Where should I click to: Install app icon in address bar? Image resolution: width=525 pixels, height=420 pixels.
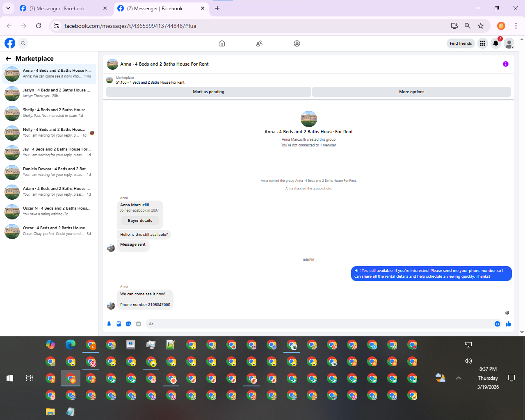[454, 26]
